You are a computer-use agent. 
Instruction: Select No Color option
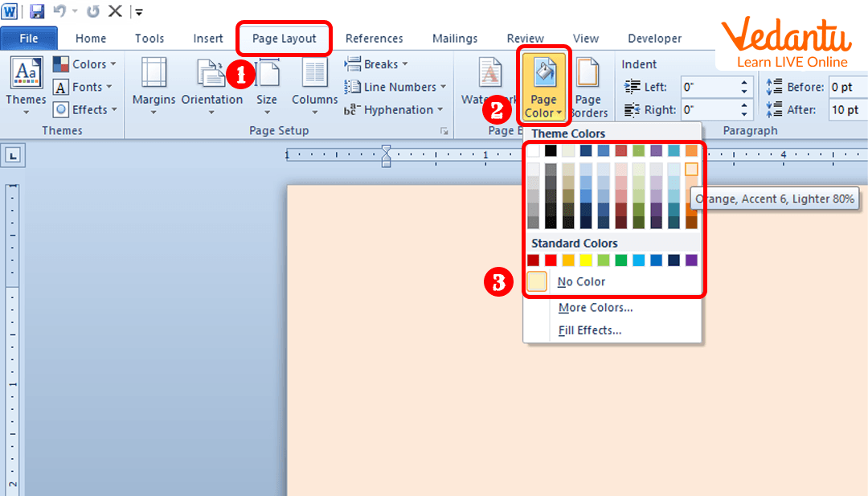(x=581, y=281)
